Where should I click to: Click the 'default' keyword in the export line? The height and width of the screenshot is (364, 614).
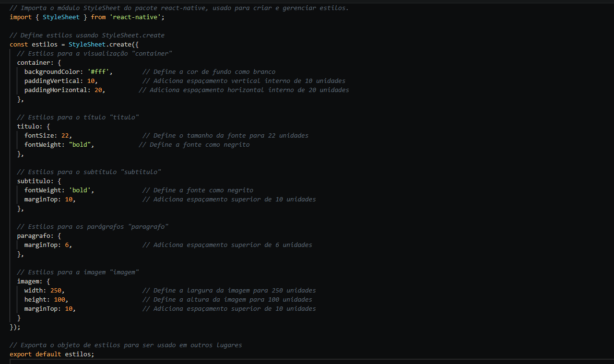coord(48,354)
